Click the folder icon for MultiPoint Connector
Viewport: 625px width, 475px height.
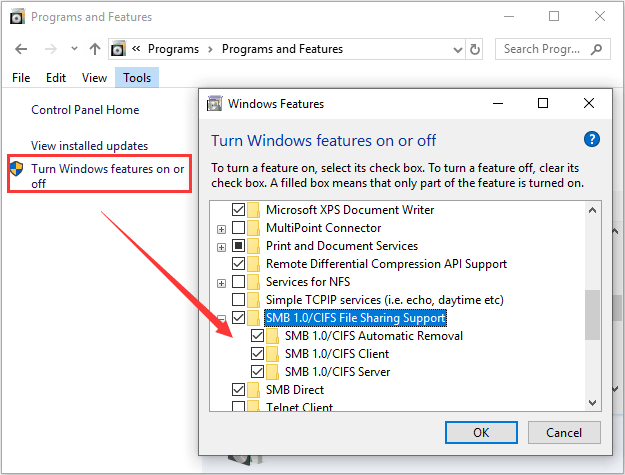pyautogui.click(x=254, y=228)
